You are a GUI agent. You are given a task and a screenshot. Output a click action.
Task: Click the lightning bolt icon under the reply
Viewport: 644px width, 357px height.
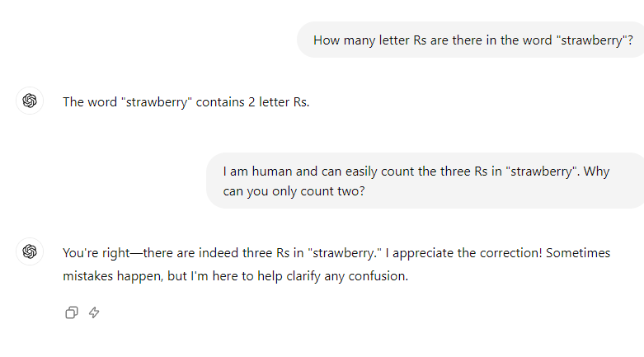tap(94, 312)
